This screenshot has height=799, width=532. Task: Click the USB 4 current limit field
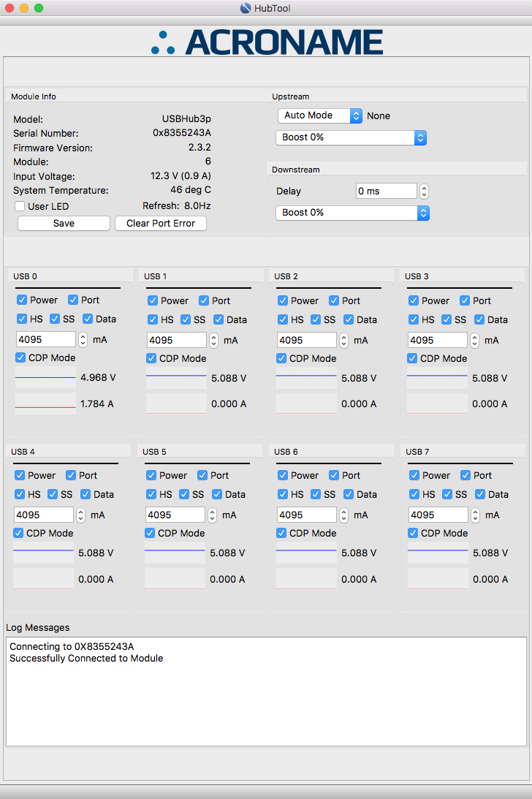point(44,515)
